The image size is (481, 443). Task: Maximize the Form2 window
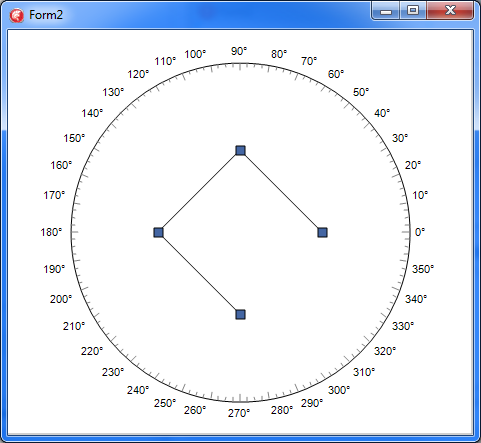tap(413, 11)
